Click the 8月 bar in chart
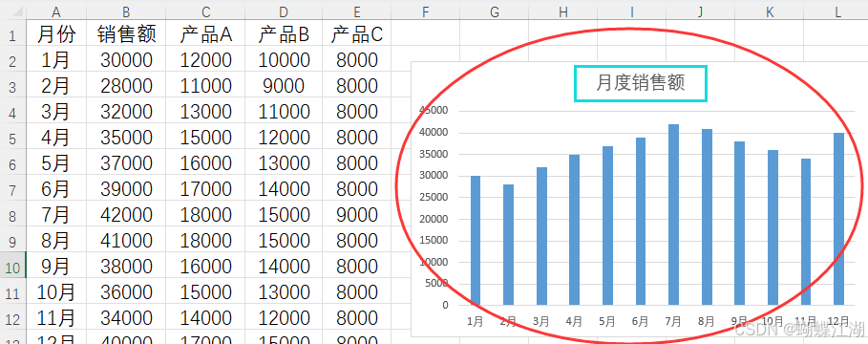 [x=707, y=217]
